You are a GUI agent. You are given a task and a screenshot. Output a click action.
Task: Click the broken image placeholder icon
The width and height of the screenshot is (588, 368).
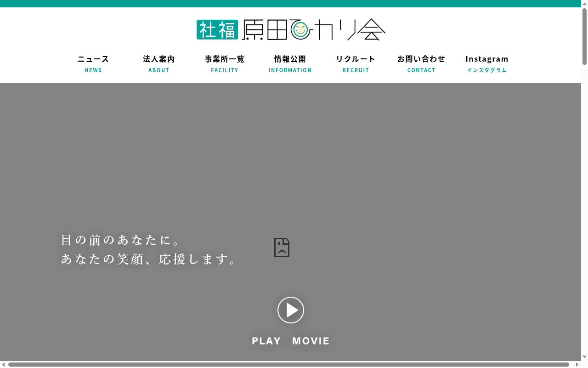[x=282, y=247]
